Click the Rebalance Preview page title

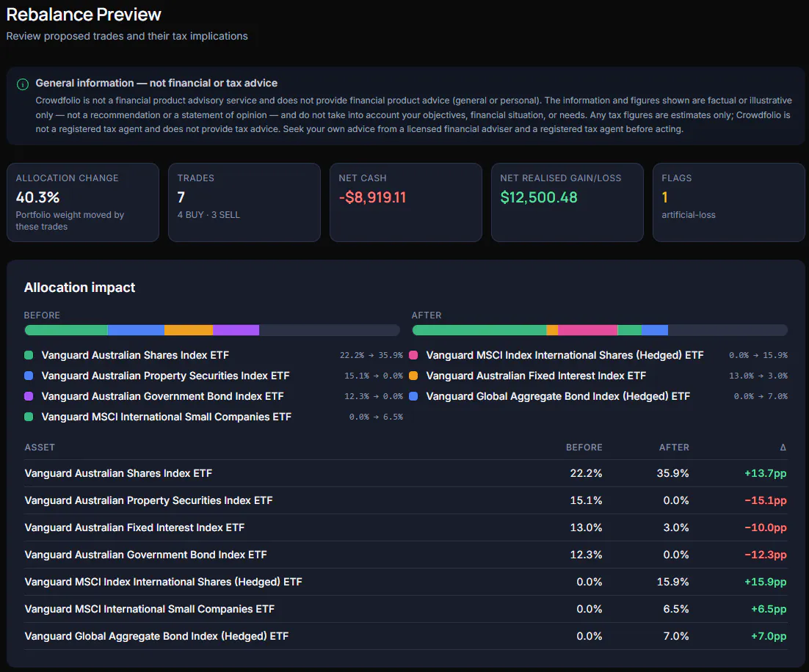coord(84,15)
